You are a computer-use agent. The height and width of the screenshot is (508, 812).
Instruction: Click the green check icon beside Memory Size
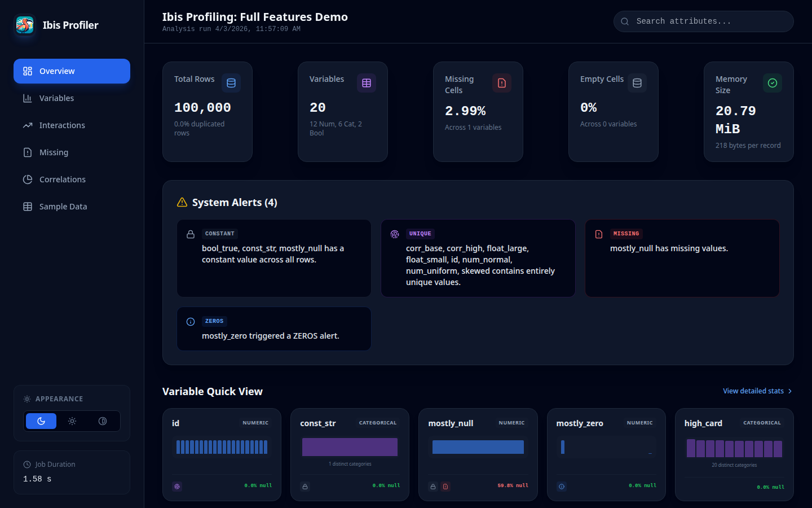point(773,82)
